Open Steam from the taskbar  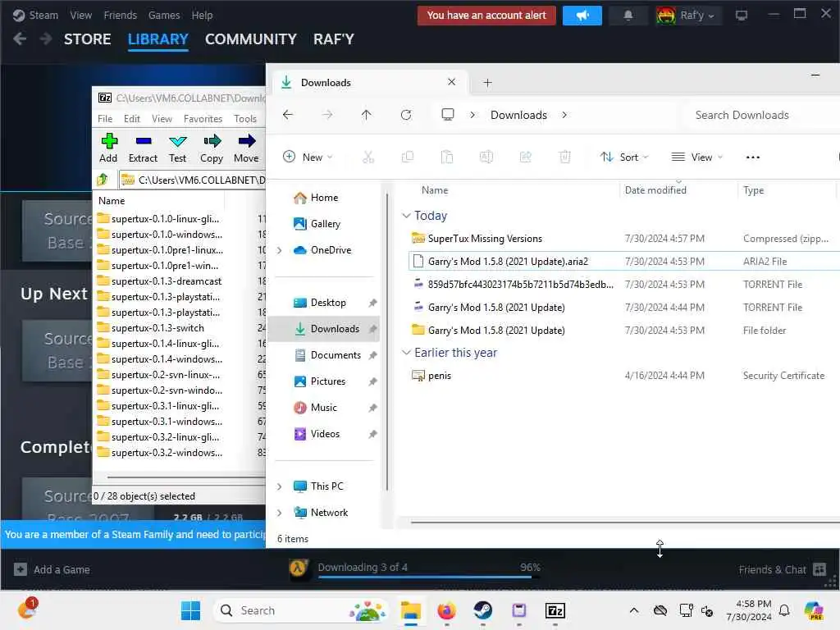(482, 610)
